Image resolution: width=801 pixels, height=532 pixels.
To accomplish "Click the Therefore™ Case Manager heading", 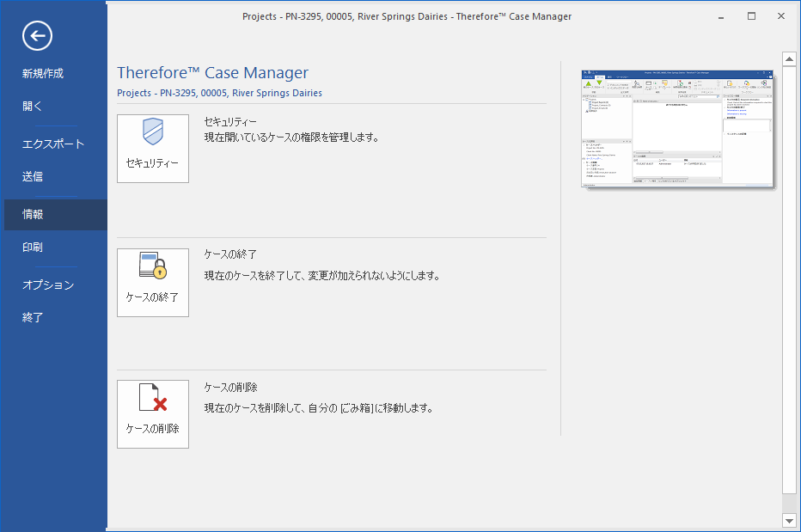I will pos(212,73).
